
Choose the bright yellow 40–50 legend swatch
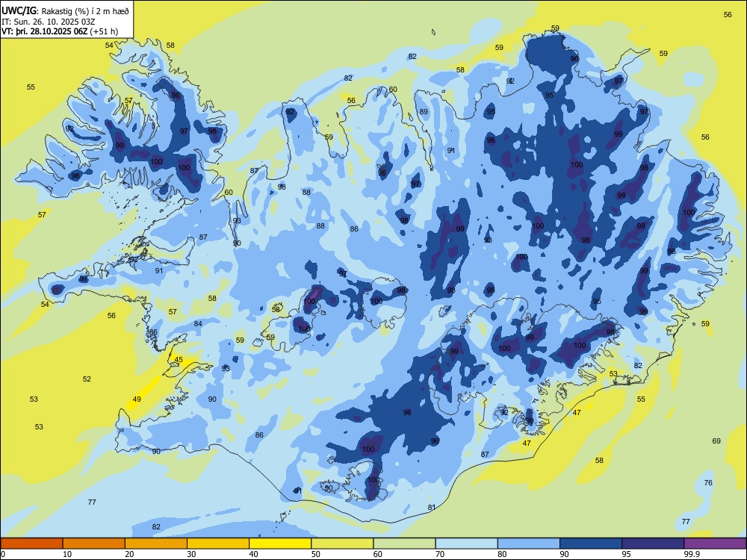pyautogui.click(x=280, y=544)
